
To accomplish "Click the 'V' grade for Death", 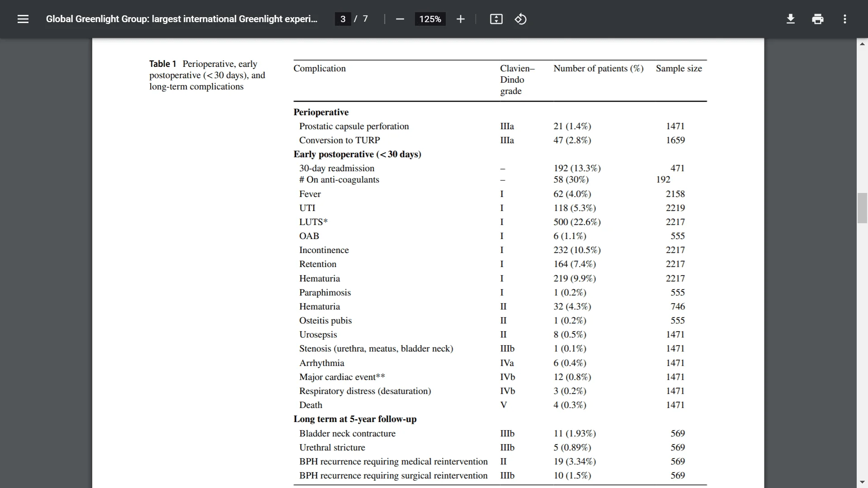I will pos(504,405).
